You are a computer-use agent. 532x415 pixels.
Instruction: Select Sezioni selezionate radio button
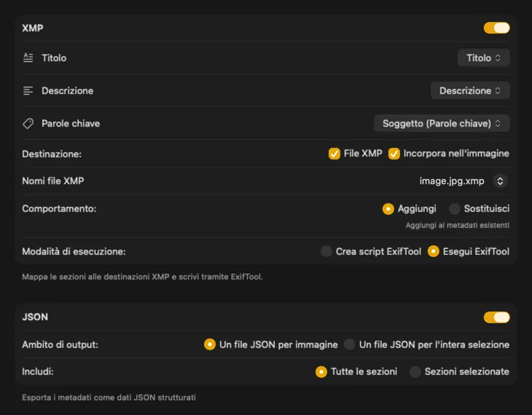415,371
